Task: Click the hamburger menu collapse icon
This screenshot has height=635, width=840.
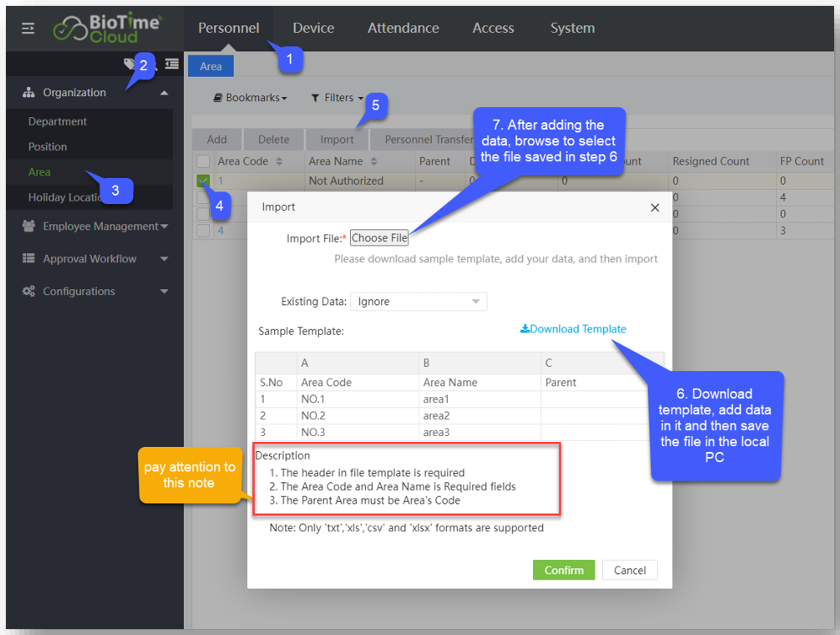Action: click(x=29, y=28)
